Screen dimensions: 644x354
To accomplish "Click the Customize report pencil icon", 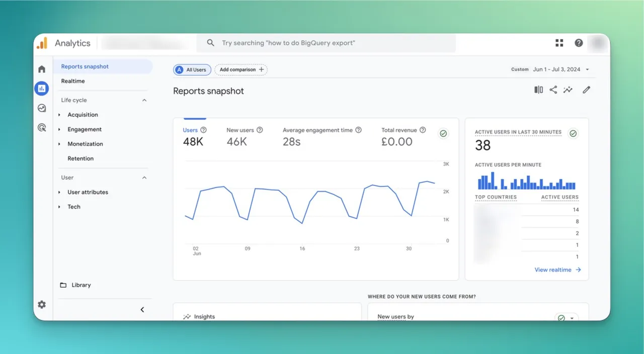I will click(586, 90).
